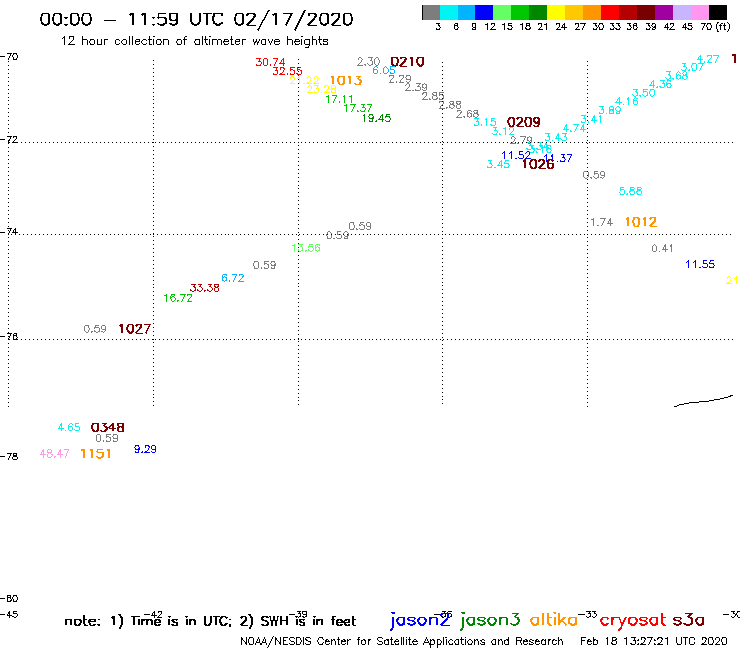
Task: Pick the purple legend swatch
Action: click(x=664, y=13)
